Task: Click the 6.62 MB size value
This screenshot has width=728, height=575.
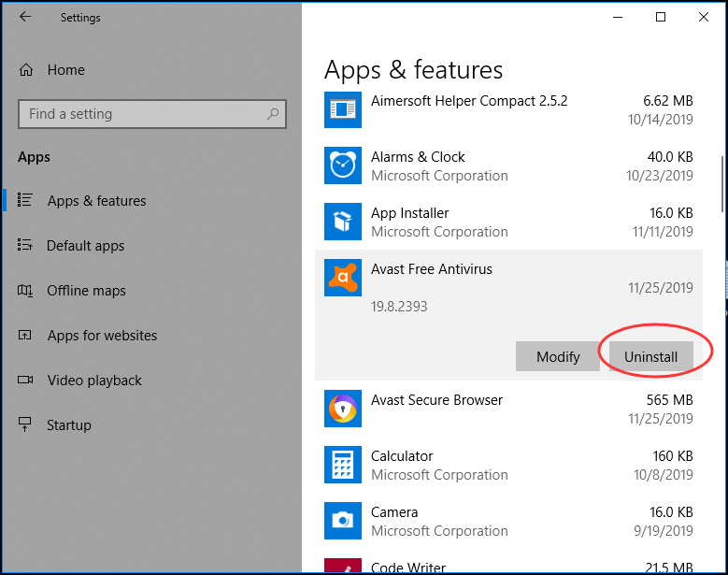Action: coord(668,101)
